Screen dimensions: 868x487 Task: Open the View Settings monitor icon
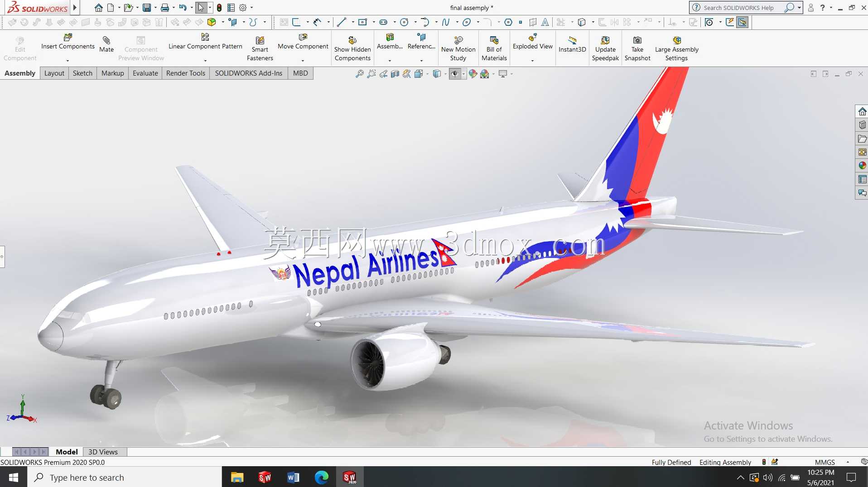[502, 74]
